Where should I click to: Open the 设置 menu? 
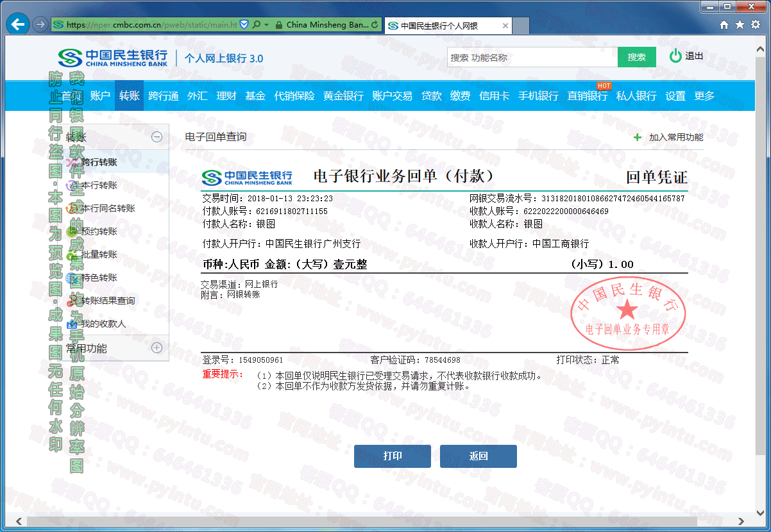coord(675,96)
